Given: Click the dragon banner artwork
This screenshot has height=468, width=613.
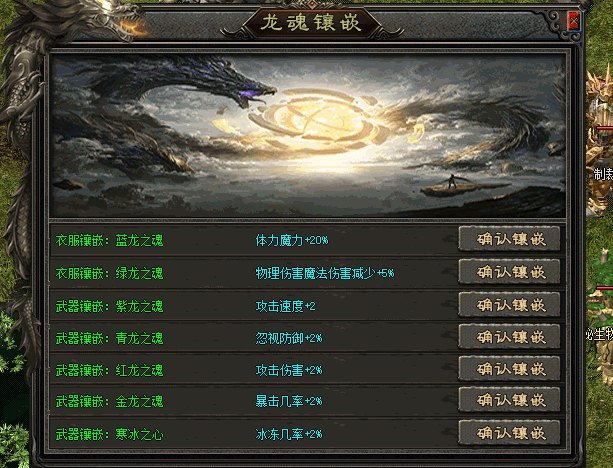Looking at the screenshot, I should click(308, 135).
